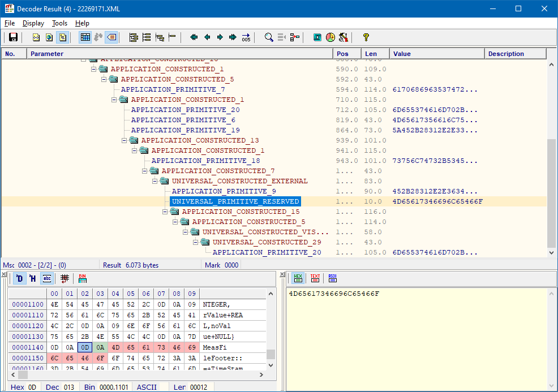The width and height of the screenshot is (558, 392).
Task: Select the APPLICATION_PRIMITIVE_9 tree row
Action: coord(224,191)
